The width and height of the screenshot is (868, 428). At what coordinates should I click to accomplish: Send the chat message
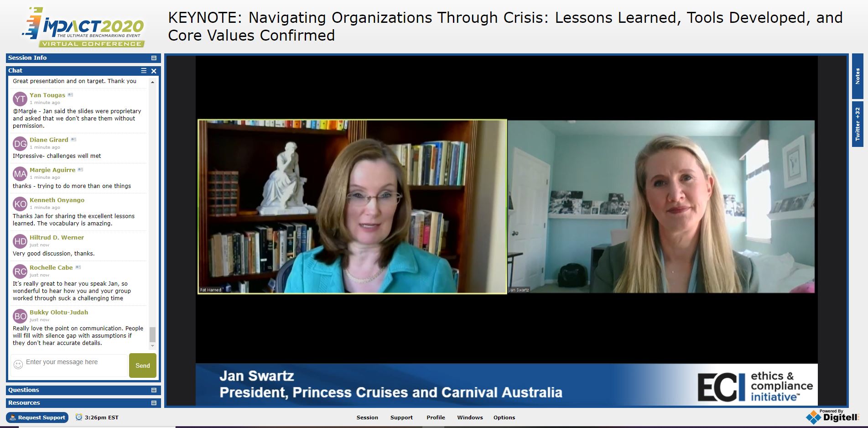click(143, 365)
